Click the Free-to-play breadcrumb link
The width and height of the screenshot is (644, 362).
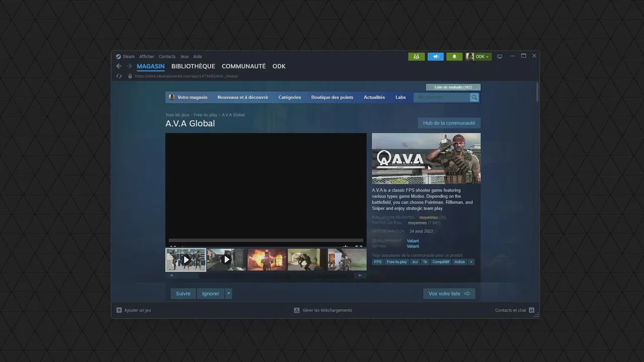[206, 115]
